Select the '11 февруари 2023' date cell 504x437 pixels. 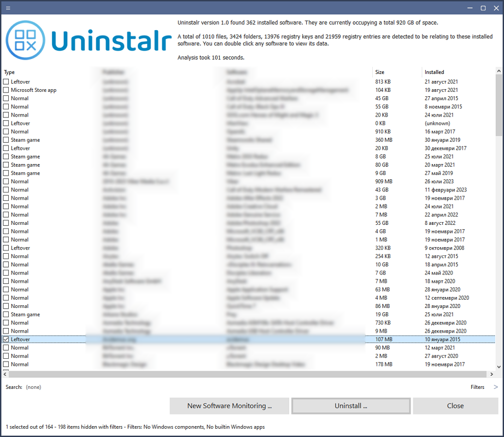[446, 190]
